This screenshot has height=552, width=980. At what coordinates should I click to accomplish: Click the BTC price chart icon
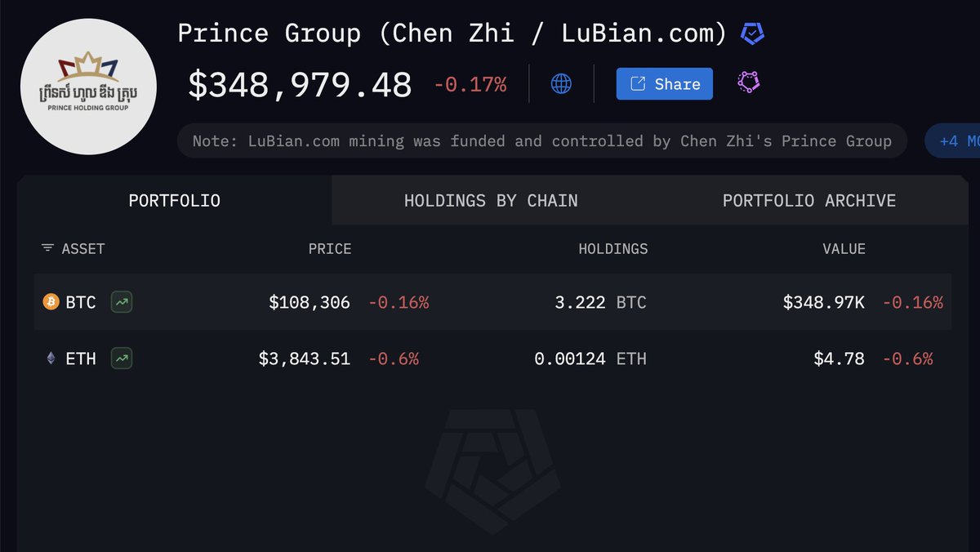pos(122,302)
